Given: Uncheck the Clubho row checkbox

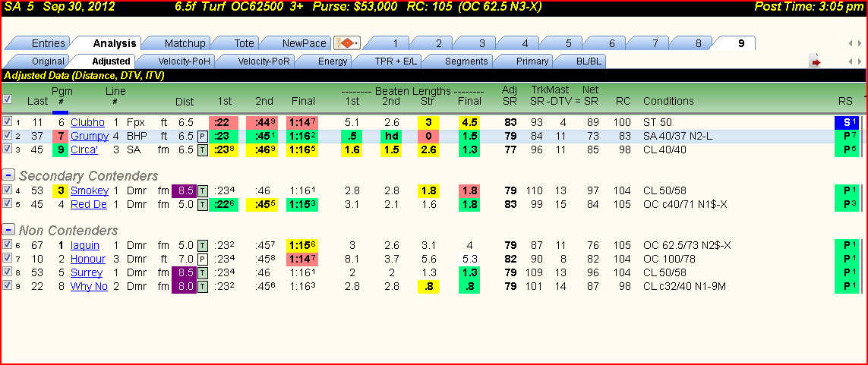Looking at the screenshot, I should pyautogui.click(x=7, y=121).
